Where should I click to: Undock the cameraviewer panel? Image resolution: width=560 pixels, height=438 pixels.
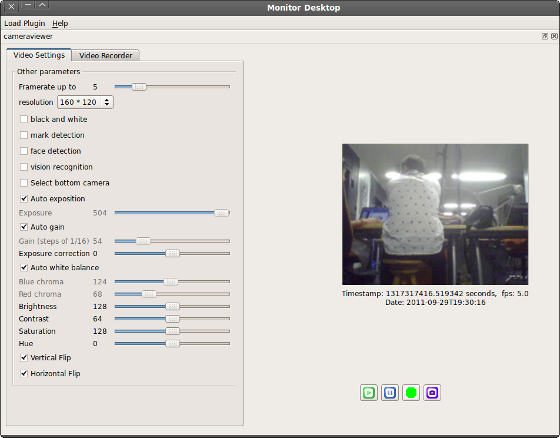(x=545, y=36)
